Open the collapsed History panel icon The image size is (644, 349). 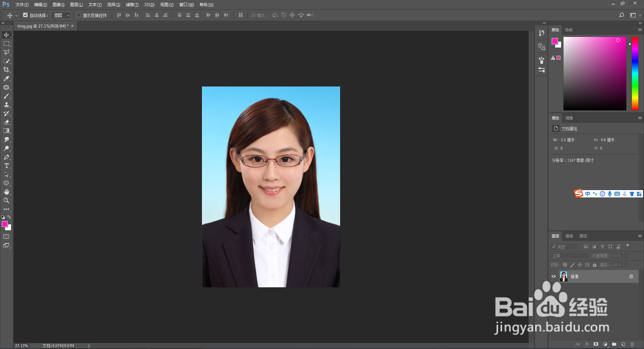point(541,33)
